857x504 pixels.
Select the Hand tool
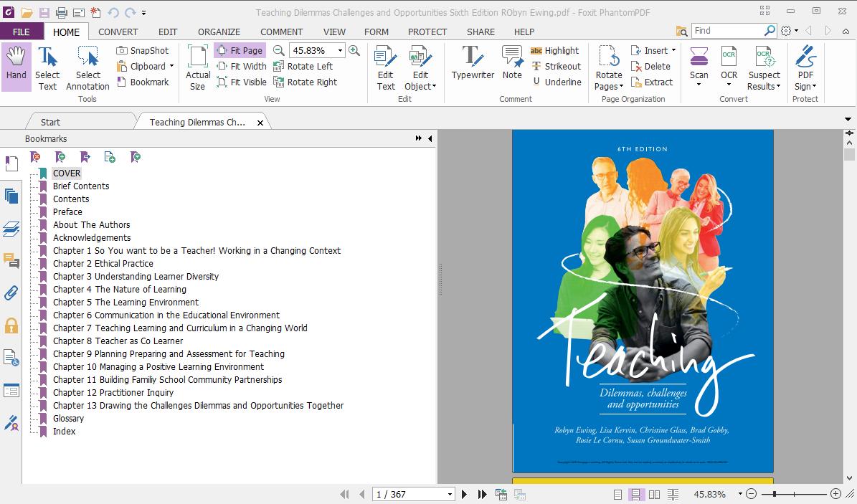16,67
